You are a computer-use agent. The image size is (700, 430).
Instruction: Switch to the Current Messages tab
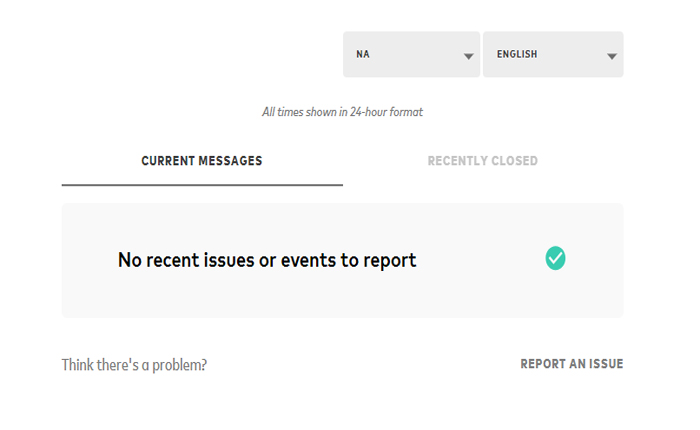coord(201,161)
